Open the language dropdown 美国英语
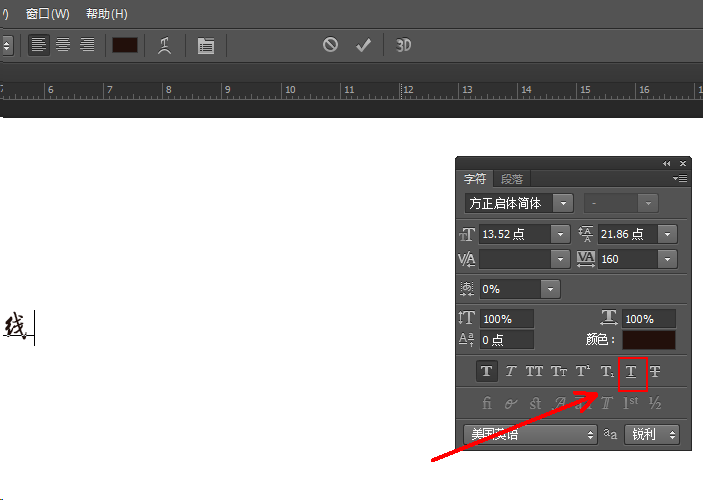 (x=531, y=434)
